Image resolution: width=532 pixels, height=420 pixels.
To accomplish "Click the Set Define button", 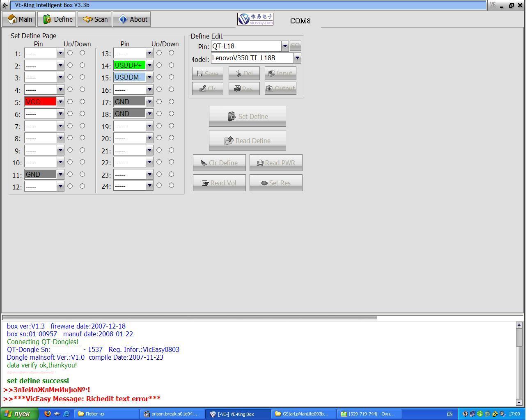I will pos(248,116).
